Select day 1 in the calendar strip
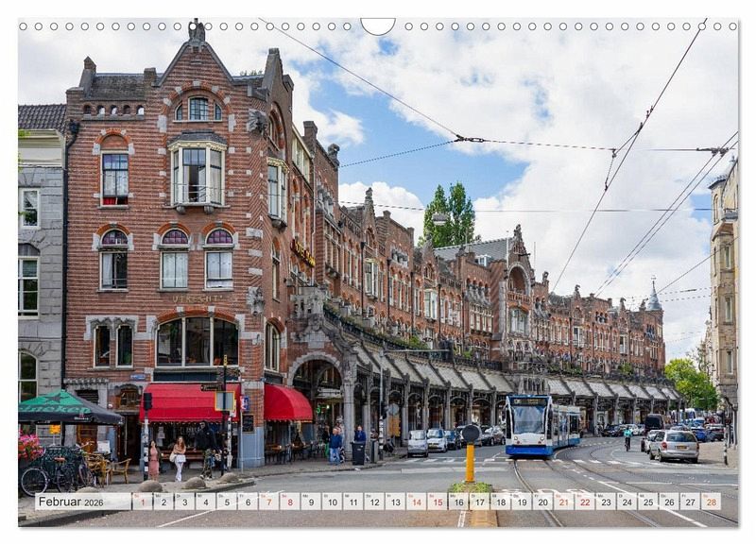 pos(142,502)
